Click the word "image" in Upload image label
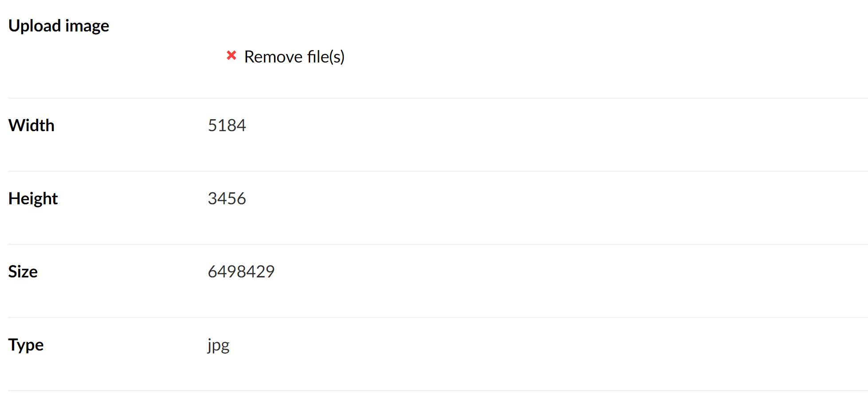 click(87, 26)
